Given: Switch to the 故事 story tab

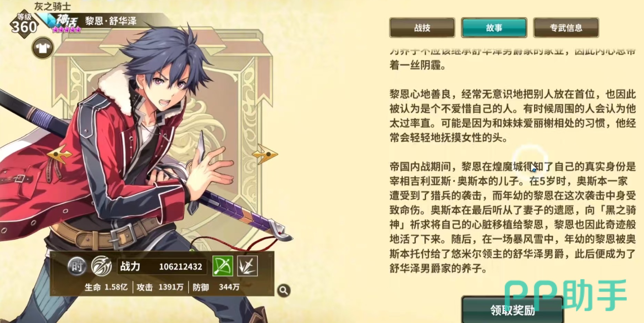Looking at the screenshot, I should (x=494, y=28).
